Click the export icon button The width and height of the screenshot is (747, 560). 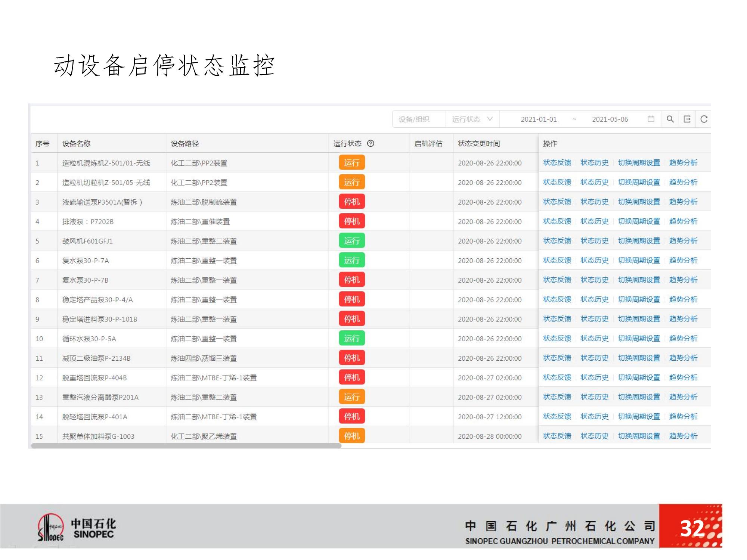[x=687, y=119]
